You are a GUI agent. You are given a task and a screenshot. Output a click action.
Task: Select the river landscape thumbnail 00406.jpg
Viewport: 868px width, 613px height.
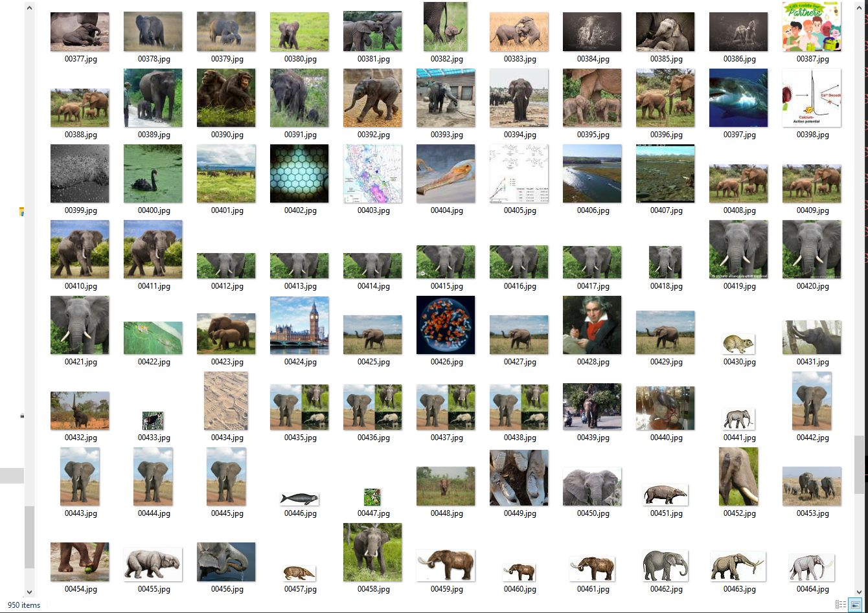592,173
